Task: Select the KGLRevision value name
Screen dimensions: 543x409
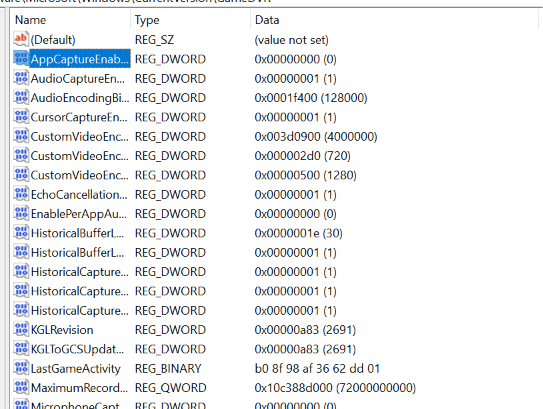Action: 62,330
